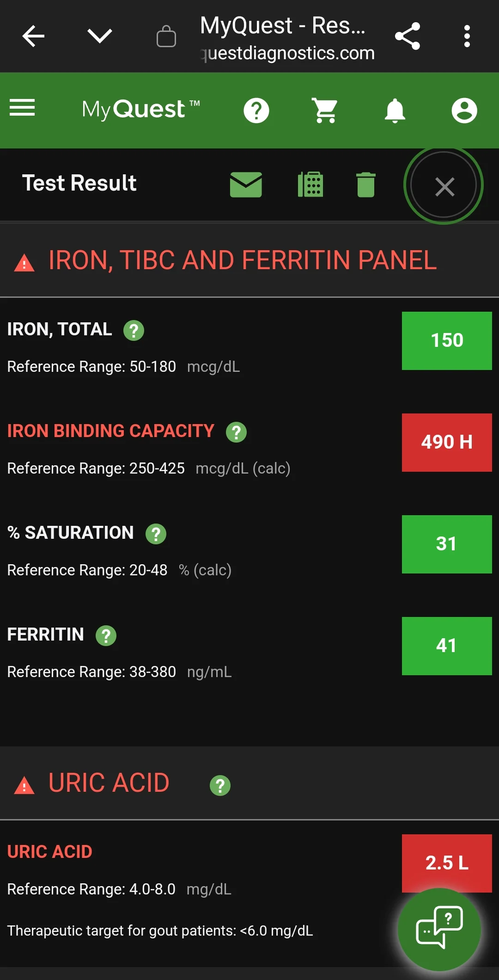Open the chat assistant bubble
499x980 pixels.
click(x=438, y=931)
